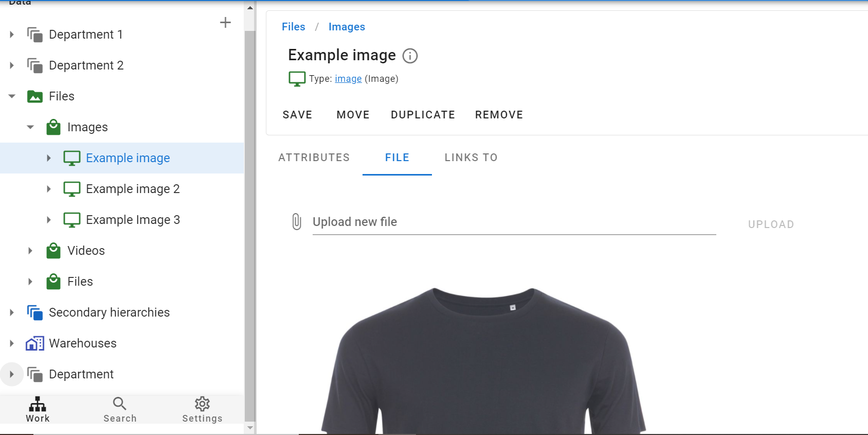Screen dimensions: 868x435
Task: Click the monitor icon beside Example Image 3
Action: click(72, 220)
